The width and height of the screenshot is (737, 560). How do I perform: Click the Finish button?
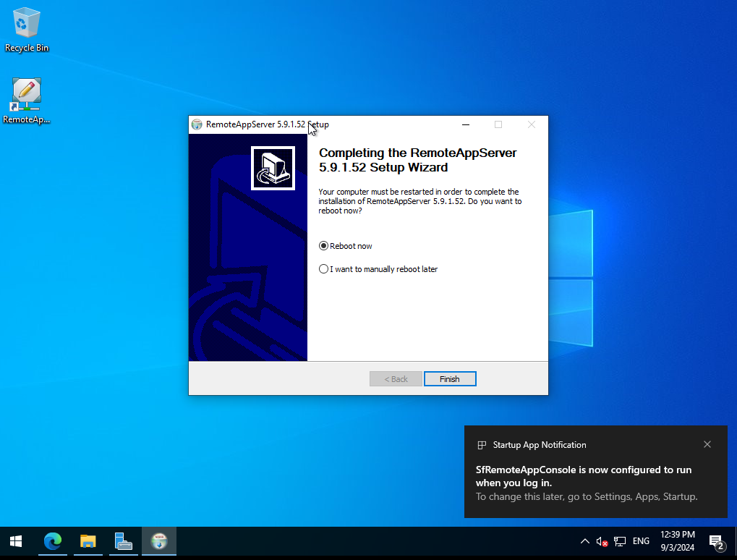450,379
